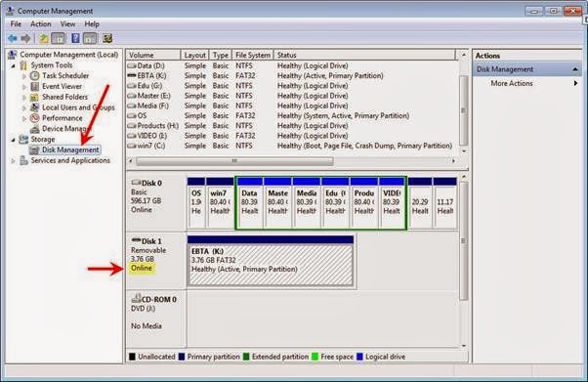Sort by the File System column header
The width and height of the screenshot is (588, 382).
[x=253, y=55]
